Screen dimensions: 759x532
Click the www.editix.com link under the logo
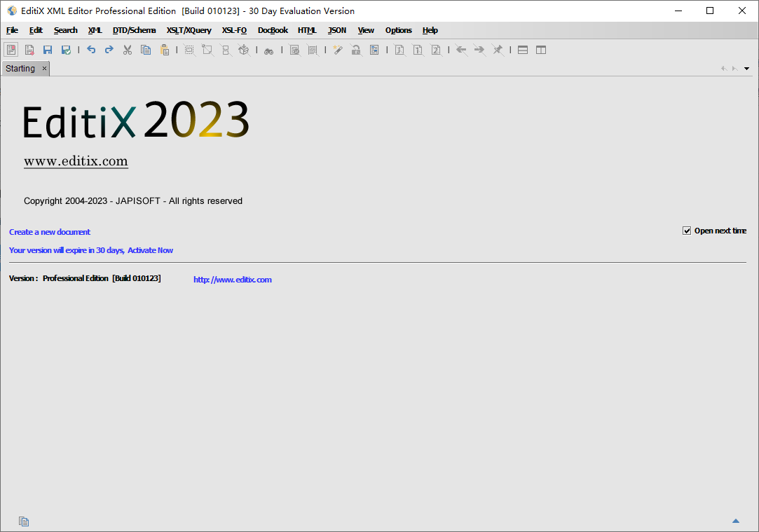coord(76,161)
